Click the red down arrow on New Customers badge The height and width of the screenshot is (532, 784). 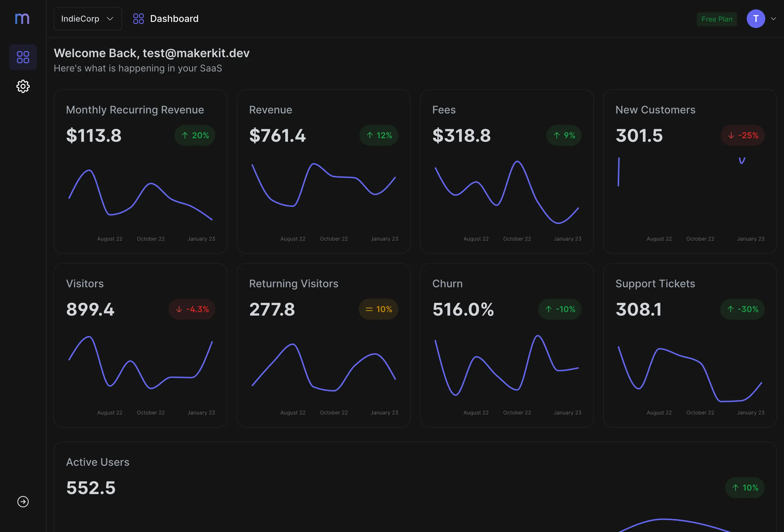pos(731,135)
